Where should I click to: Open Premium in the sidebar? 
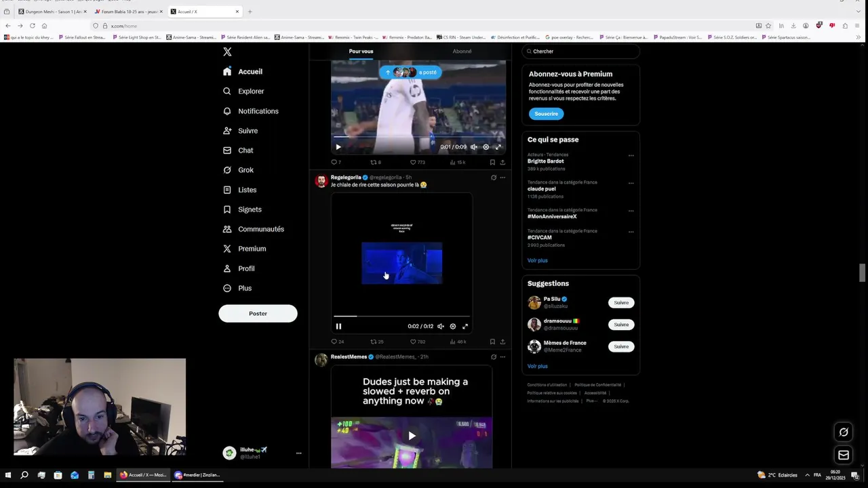[x=244, y=249]
